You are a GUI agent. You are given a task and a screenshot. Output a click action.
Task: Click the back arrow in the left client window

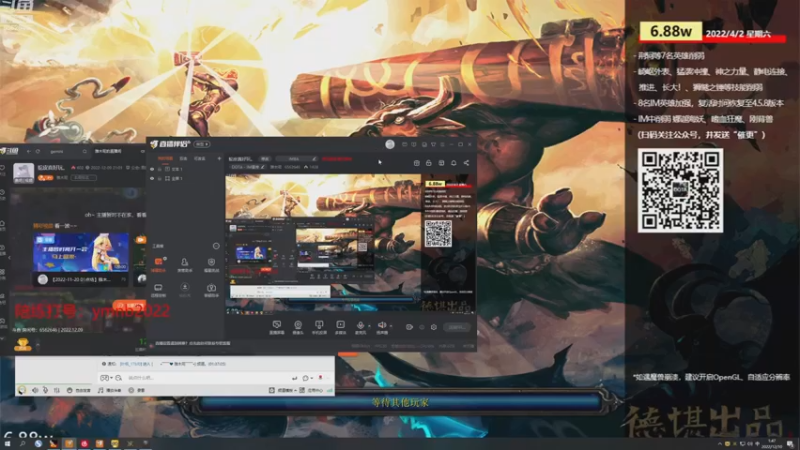[29, 152]
